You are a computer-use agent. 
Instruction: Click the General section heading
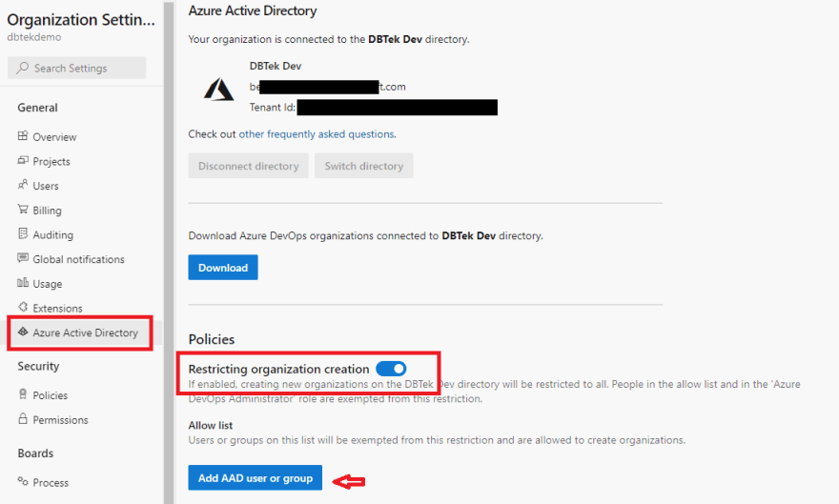click(x=37, y=108)
